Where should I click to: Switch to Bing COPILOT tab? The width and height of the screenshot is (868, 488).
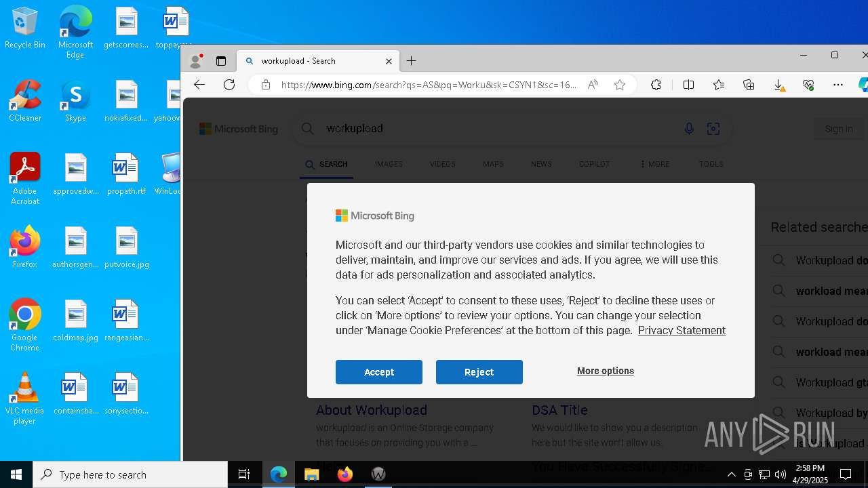595,164
